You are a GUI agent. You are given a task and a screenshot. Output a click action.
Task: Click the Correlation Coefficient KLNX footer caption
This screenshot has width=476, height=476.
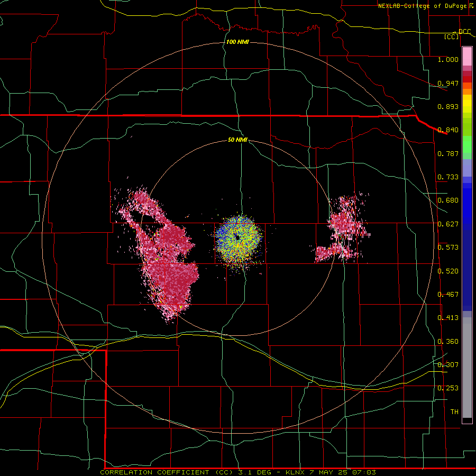coord(237,472)
